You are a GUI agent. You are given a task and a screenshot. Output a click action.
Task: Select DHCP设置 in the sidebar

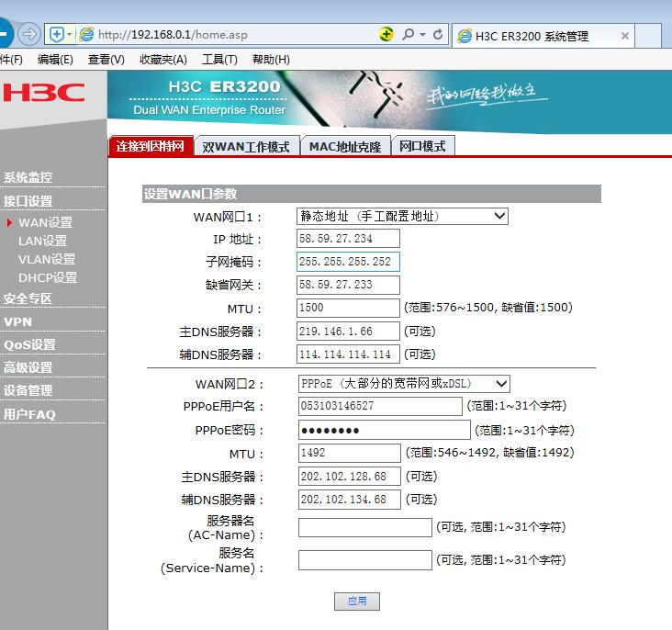pos(48,277)
